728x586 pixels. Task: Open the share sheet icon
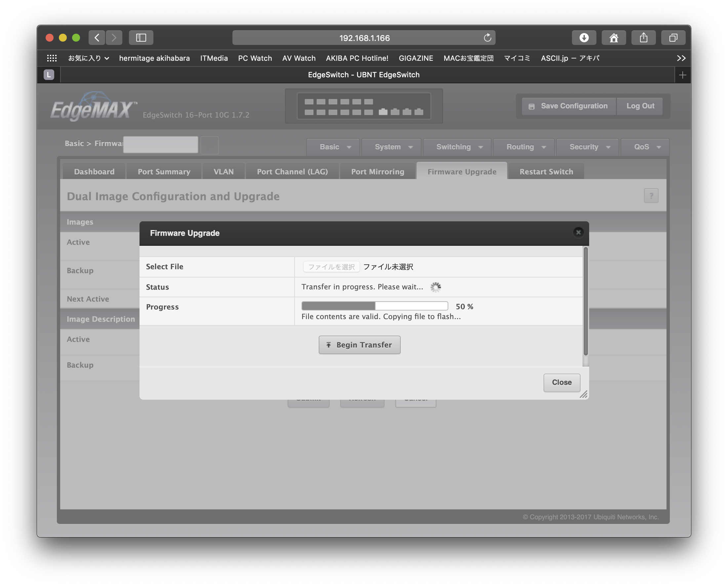tap(643, 37)
